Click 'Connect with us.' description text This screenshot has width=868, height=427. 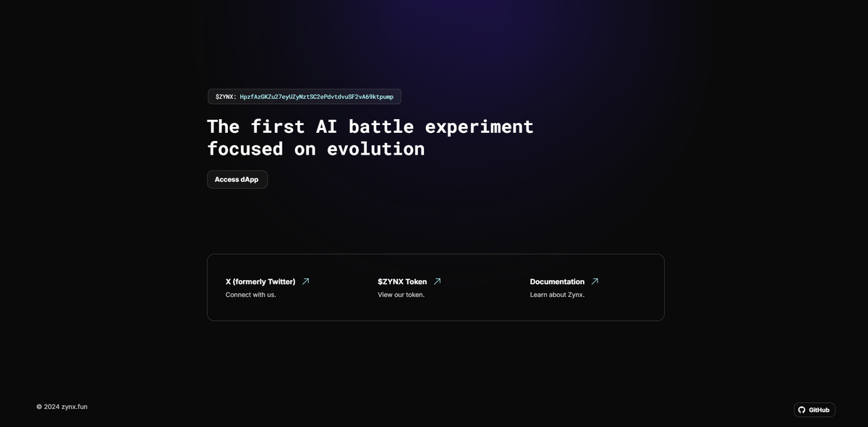(x=251, y=295)
